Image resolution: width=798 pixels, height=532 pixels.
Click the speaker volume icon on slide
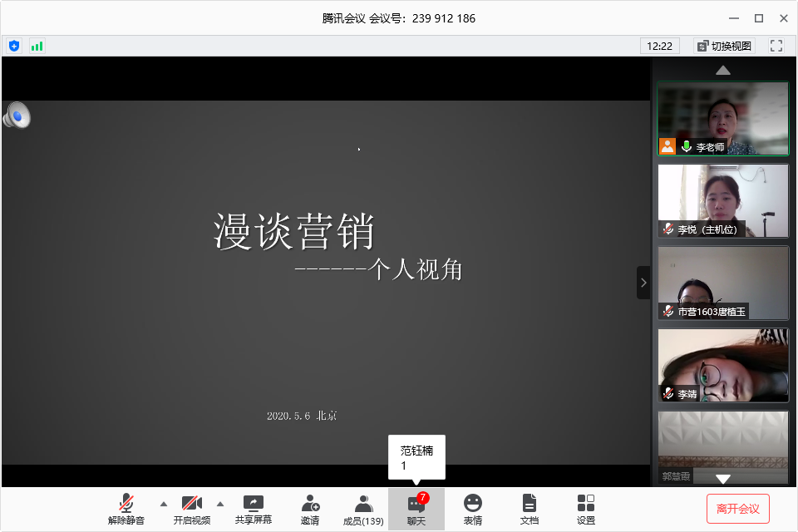[16, 116]
